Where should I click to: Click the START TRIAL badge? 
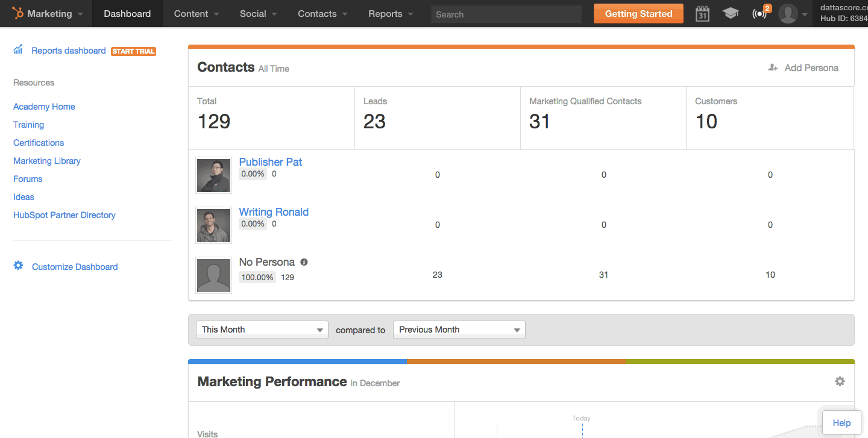pyautogui.click(x=134, y=51)
